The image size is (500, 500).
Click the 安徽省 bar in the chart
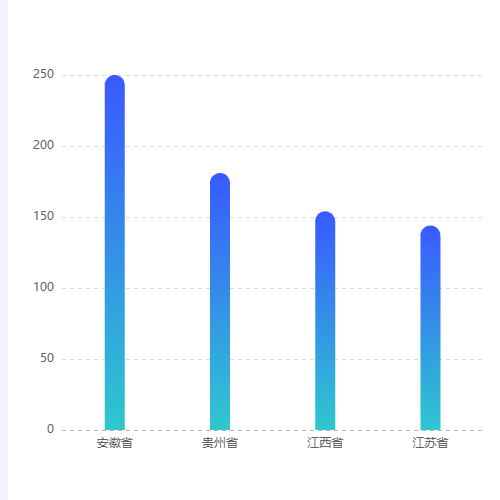coord(115,253)
